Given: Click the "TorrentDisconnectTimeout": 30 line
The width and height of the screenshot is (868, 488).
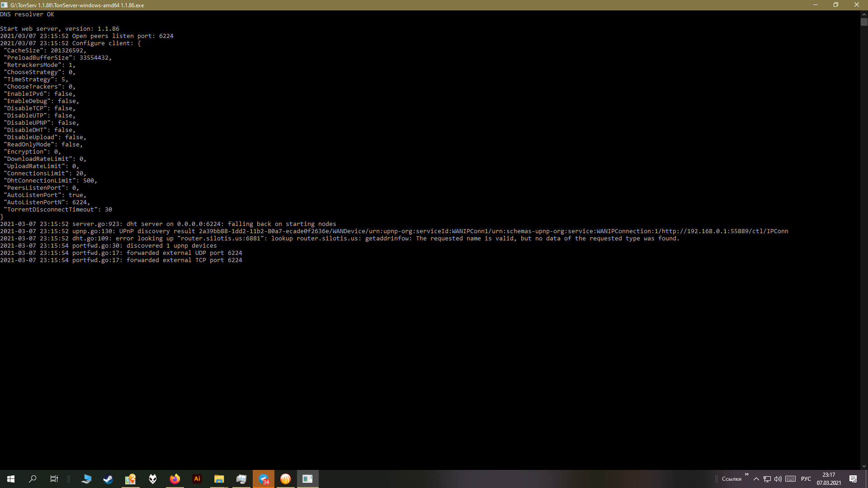Looking at the screenshot, I should (58, 210).
